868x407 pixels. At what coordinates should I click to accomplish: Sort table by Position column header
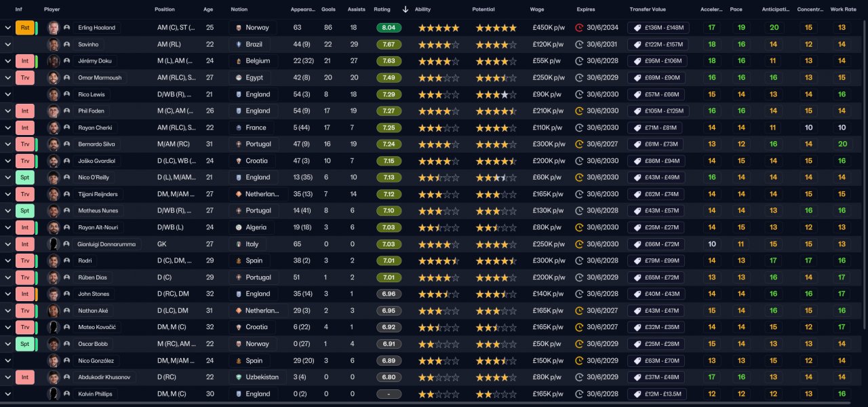pos(164,9)
